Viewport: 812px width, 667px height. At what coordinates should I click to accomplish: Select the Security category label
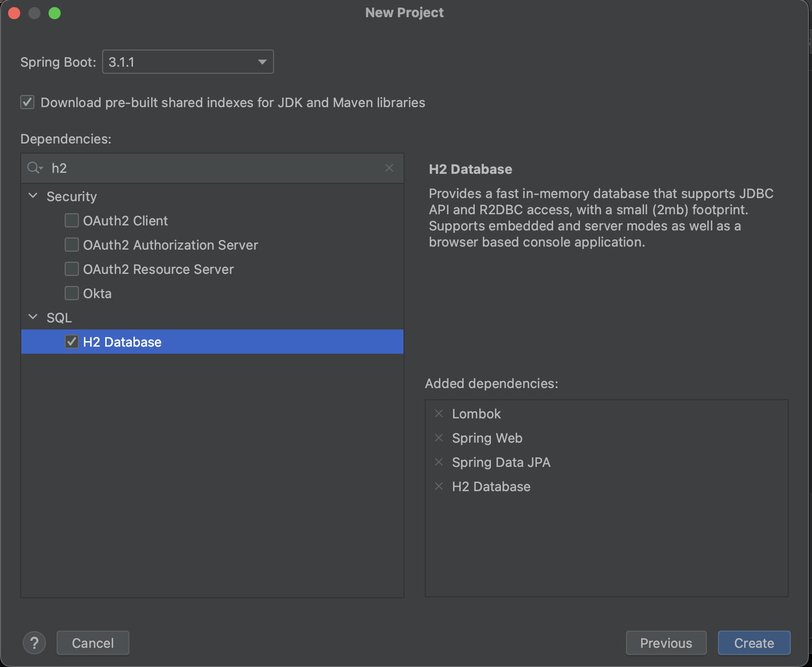click(72, 197)
